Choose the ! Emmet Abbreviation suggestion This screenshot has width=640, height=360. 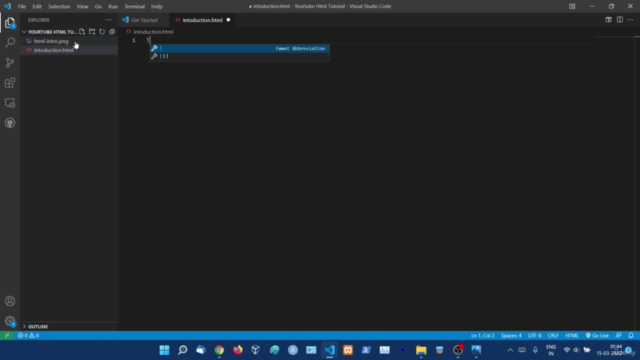[239, 48]
